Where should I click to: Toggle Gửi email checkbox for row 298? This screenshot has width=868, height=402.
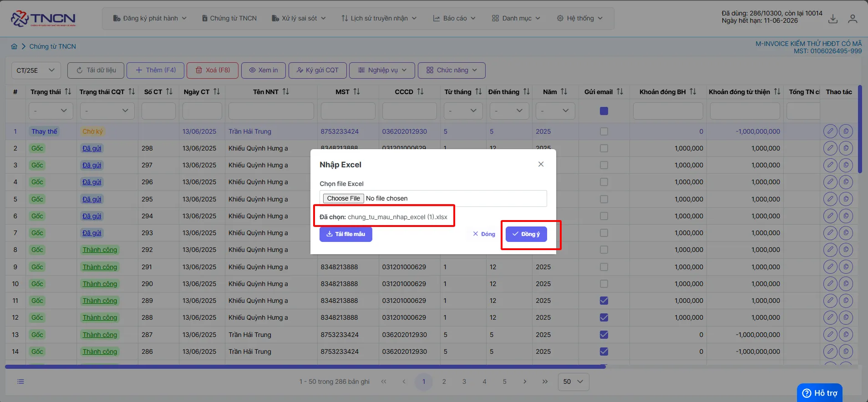[604, 148]
